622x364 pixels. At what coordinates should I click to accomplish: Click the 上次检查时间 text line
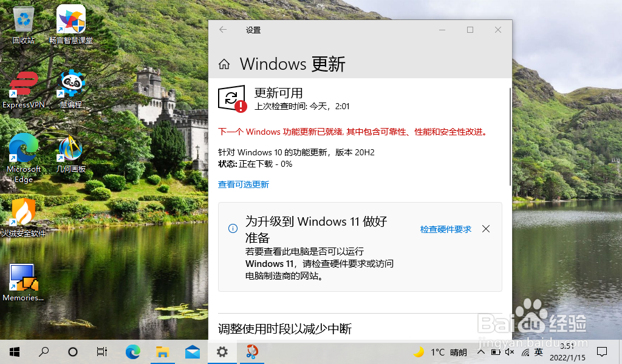click(x=302, y=106)
